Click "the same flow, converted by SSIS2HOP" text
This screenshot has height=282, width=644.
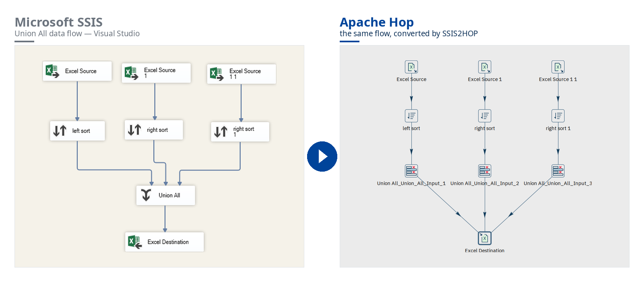[409, 33]
